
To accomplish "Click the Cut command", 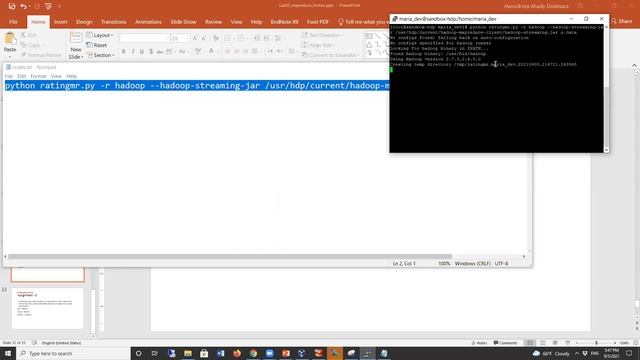I will (x=29, y=36).
